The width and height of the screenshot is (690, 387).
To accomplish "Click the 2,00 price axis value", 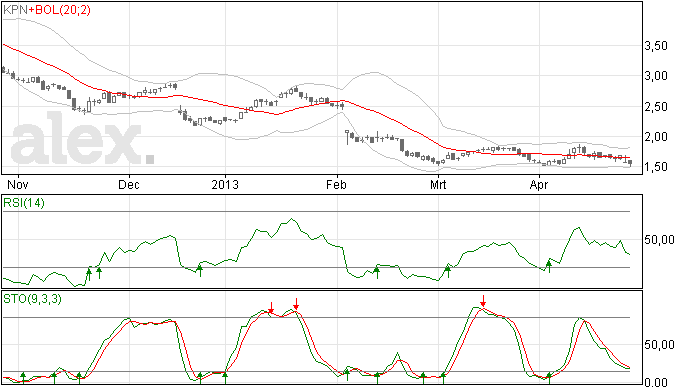I will 656,136.
